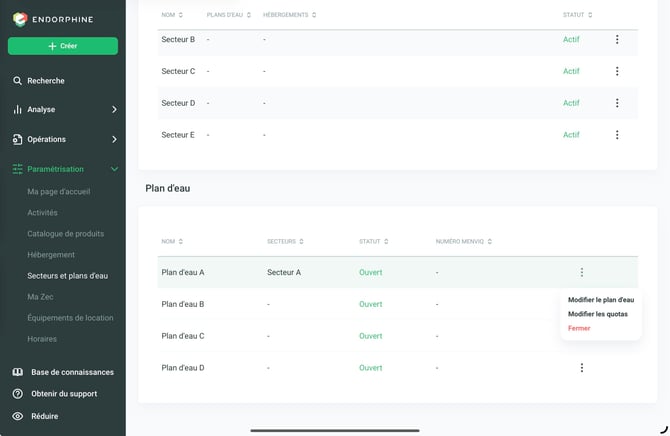Open three-dot menu for Plan d'eau D
This screenshot has height=436, width=670.
click(582, 368)
